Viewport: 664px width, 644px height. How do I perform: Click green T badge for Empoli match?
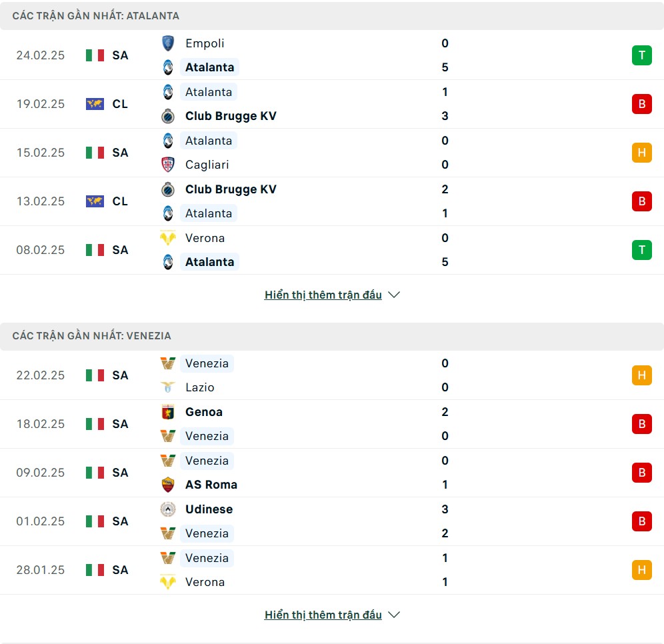click(x=641, y=55)
